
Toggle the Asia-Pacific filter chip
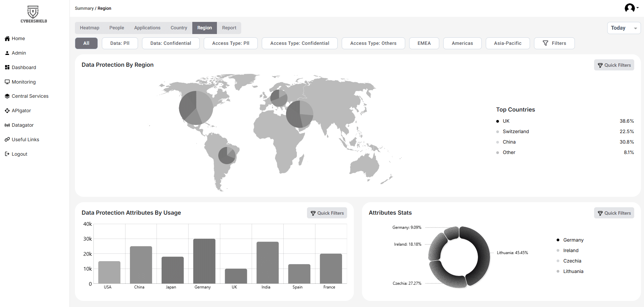click(x=507, y=43)
